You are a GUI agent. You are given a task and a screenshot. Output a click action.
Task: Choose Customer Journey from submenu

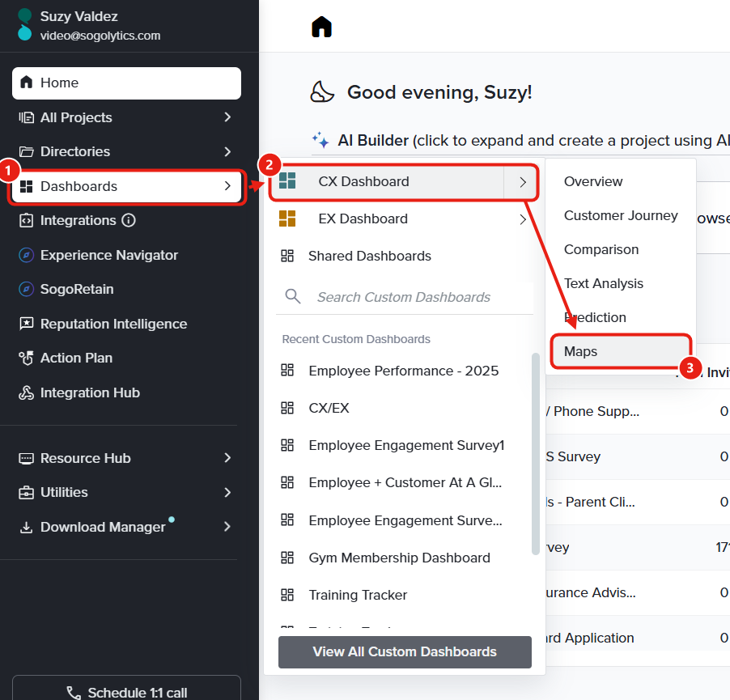(x=621, y=215)
